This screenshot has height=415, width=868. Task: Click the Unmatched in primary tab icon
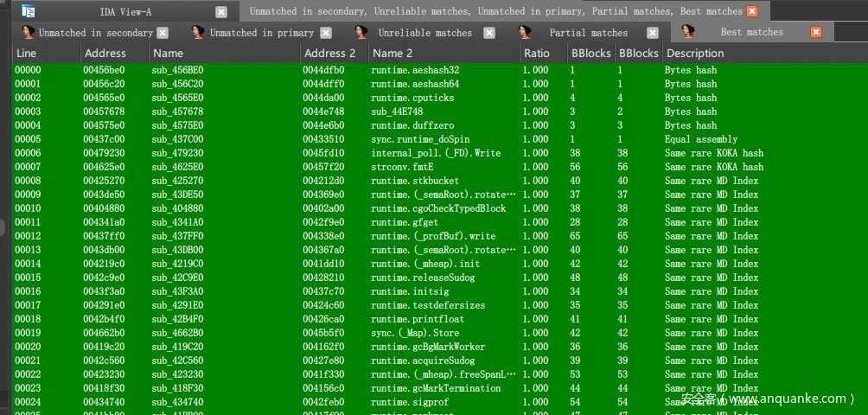(x=198, y=32)
